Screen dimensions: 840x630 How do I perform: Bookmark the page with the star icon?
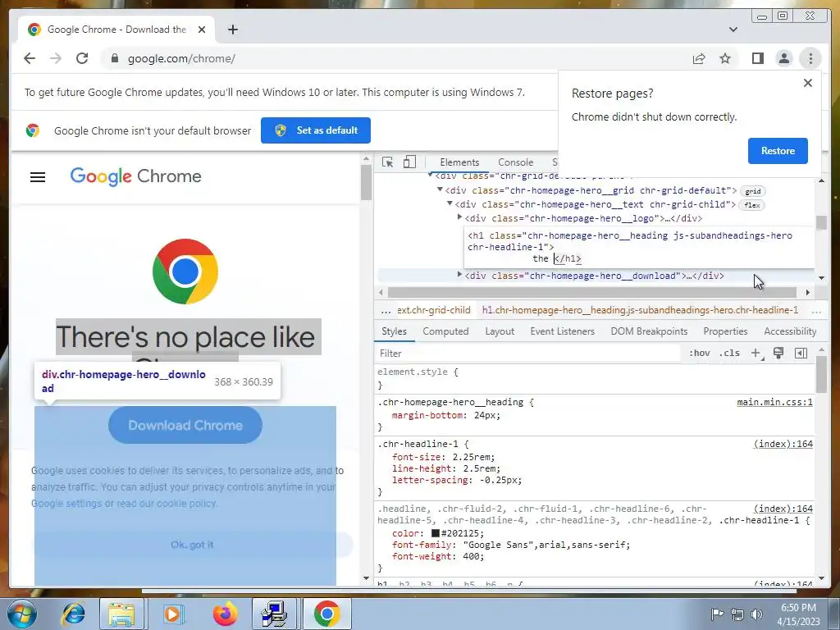coord(725,58)
